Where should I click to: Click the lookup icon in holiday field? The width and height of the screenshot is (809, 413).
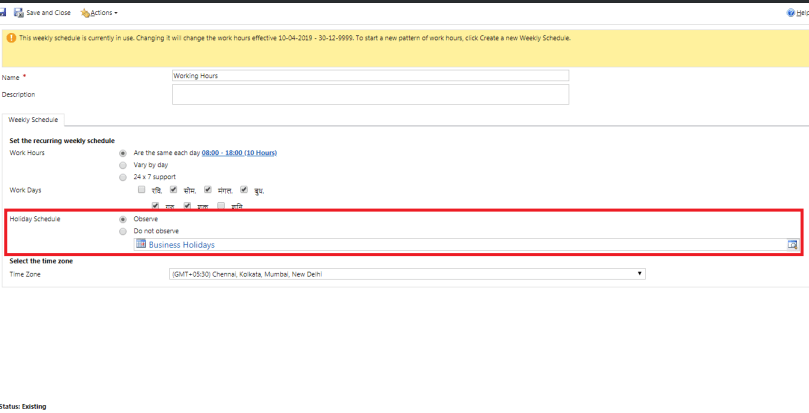[791, 244]
